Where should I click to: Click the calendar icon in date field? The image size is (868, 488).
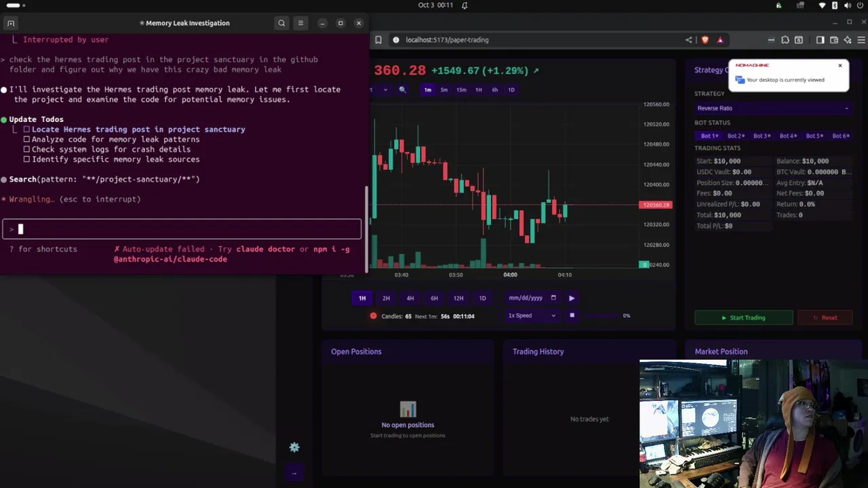[x=553, y=298]
